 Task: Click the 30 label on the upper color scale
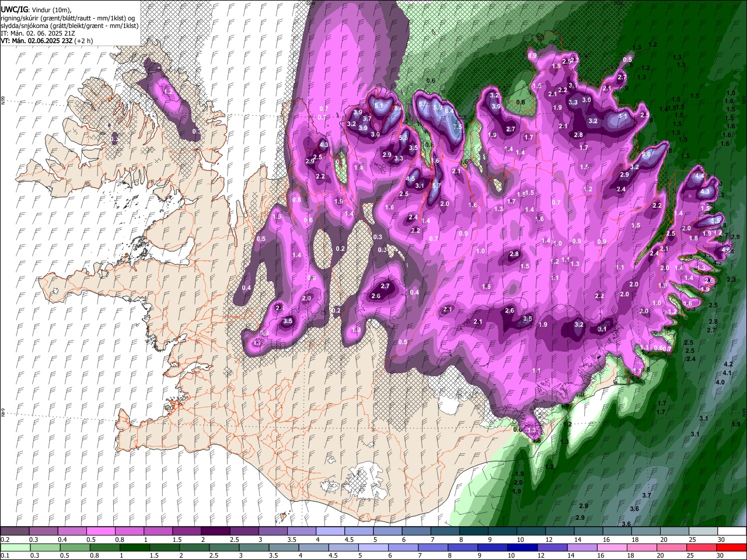(721, 540)
